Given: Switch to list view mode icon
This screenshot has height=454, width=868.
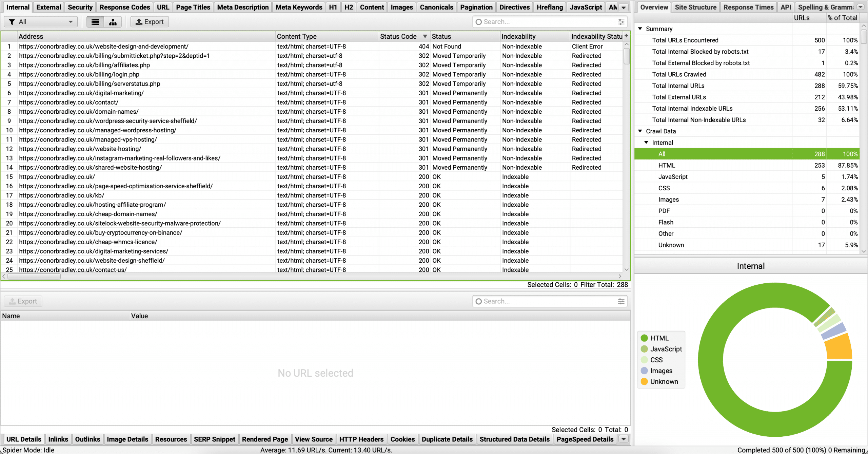Looking at the screenshot, I should pyautogui.click(x=95, y=22).
